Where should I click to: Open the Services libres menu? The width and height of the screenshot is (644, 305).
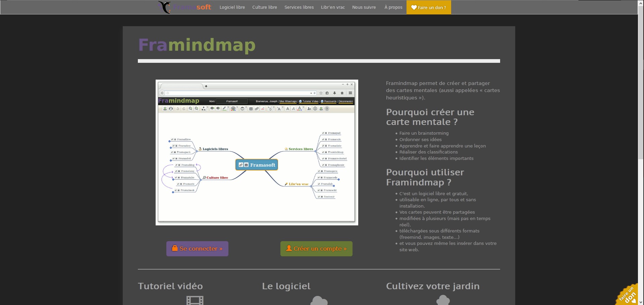tap(299, 7)
